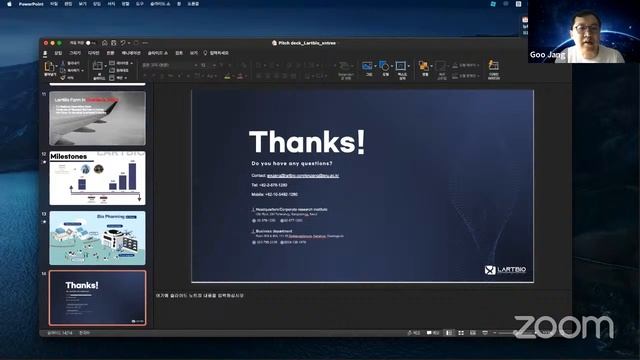Select the Transitions ribbon tab
The image size is (640, 360).
point(111,53)
